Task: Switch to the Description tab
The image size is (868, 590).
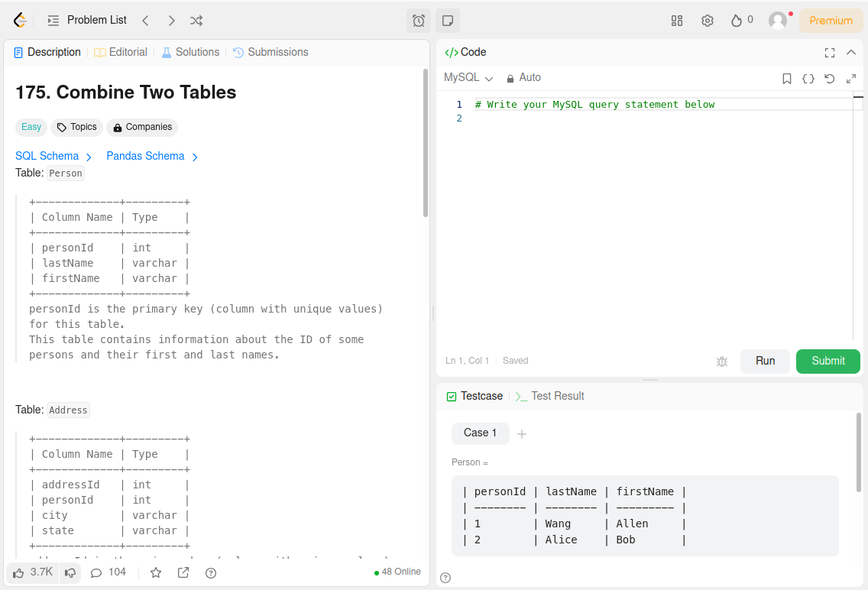Action: 47,52
